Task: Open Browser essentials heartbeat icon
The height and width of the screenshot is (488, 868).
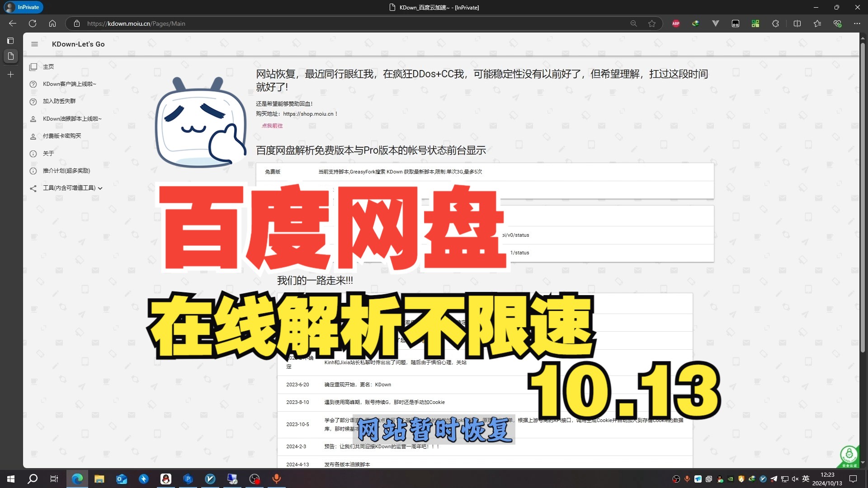Action: (x=837, y=23)
